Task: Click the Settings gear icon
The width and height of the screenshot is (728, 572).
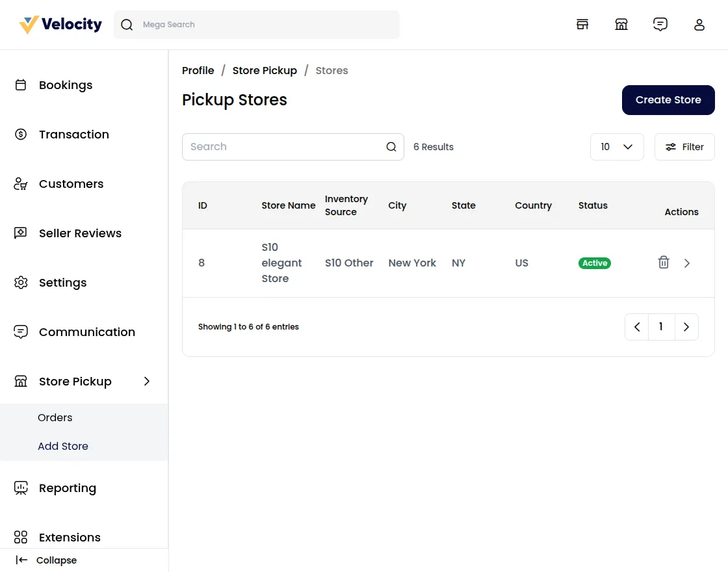Action: pos(20,282)
